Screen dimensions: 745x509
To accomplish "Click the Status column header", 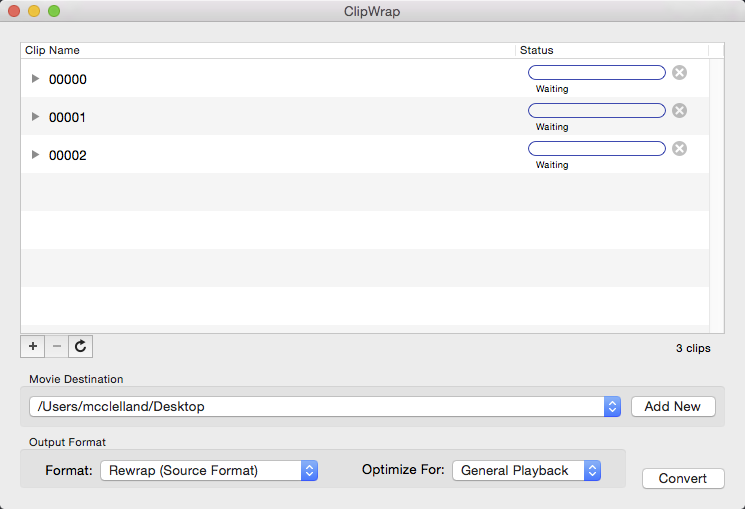I will 612,50.
